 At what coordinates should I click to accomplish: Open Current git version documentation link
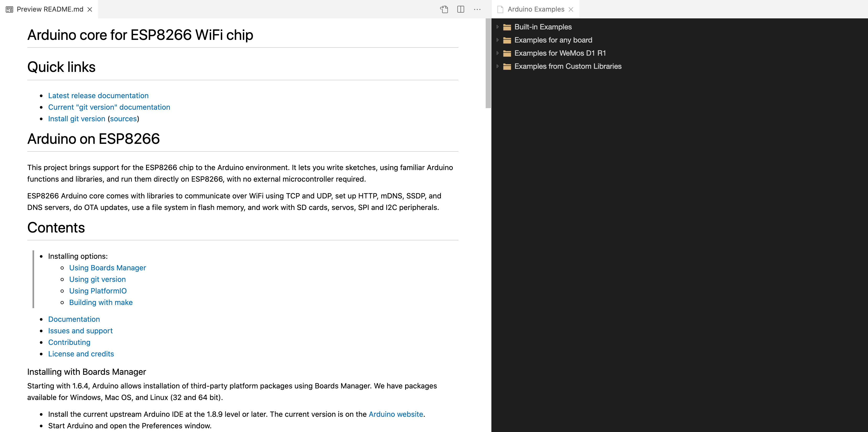(x=110, y=107)
